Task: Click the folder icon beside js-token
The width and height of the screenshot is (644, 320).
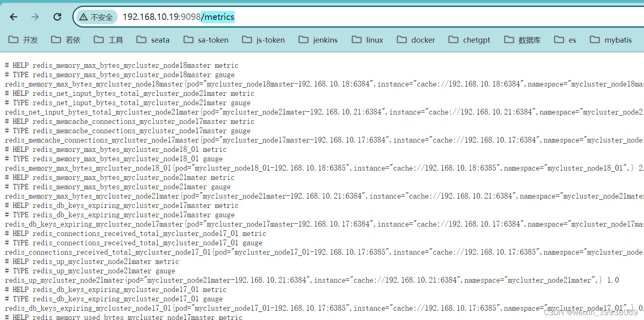Action: coord(247,39)
